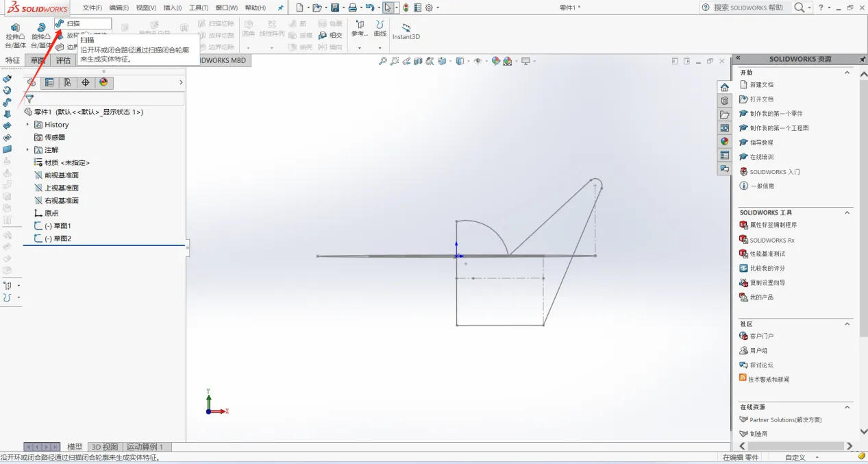Click 属性标签编制程序 tool link
868x464 pixels.
pos(773,225)
